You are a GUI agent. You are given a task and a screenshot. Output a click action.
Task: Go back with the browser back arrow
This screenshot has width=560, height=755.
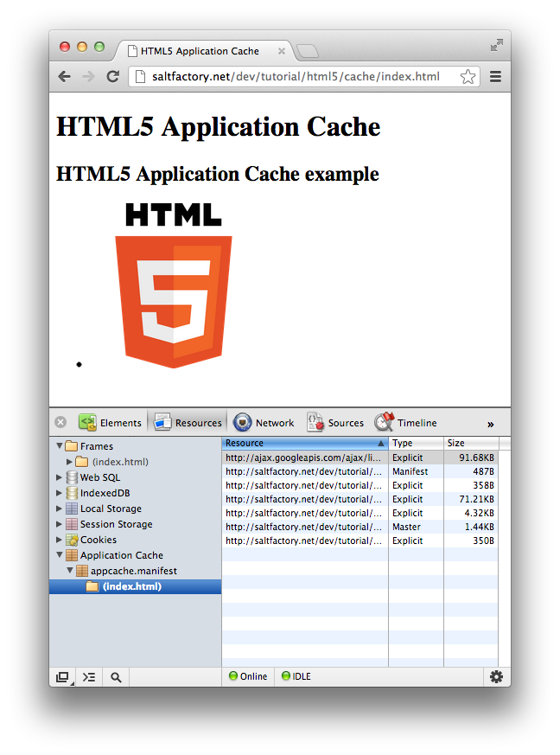tap(65, 77)
